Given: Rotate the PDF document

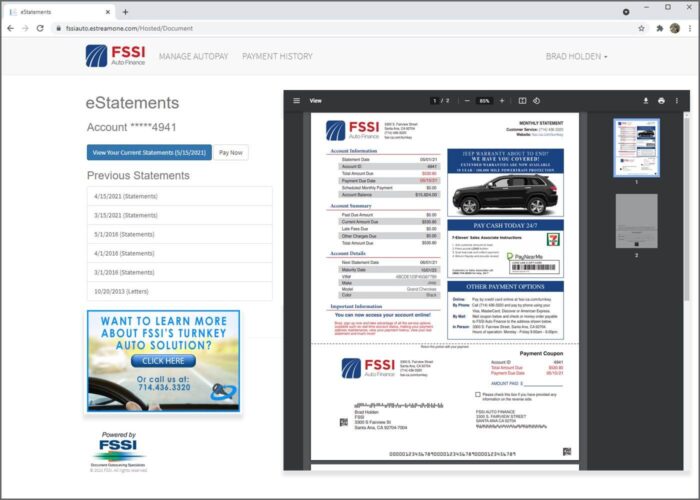Looking at the screenshot, I should pyautogui.click(x=537, y=100).
